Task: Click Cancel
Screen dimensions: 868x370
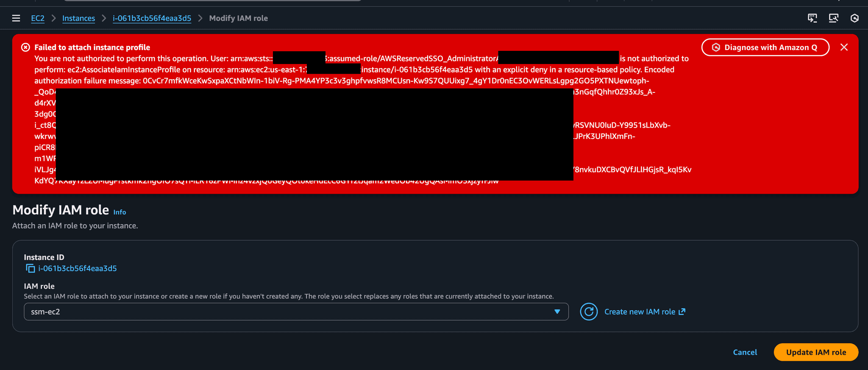Action: (x=745, y=352)
